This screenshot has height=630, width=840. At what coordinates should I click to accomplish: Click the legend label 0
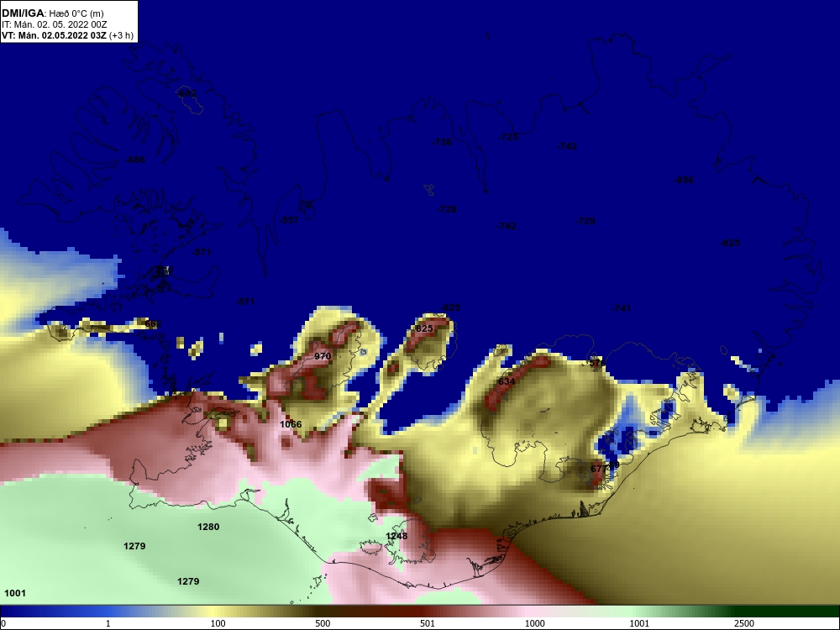click(x=3, y=623)
